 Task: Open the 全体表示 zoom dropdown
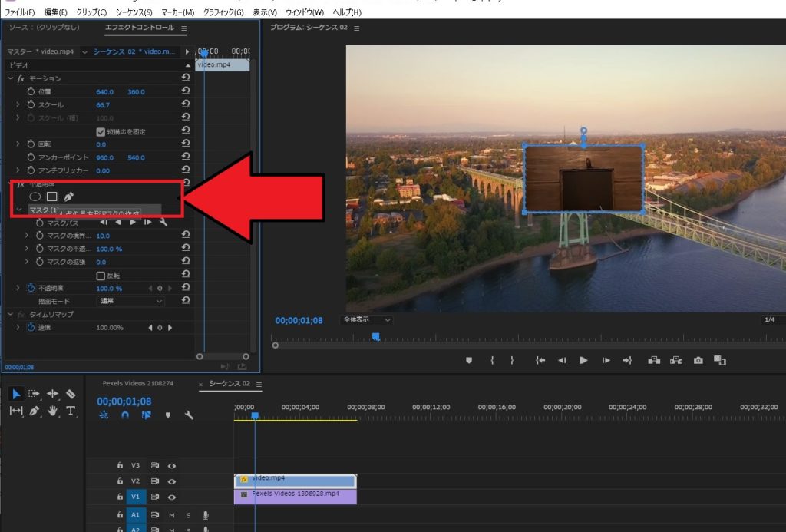click(x=367, y=319)
